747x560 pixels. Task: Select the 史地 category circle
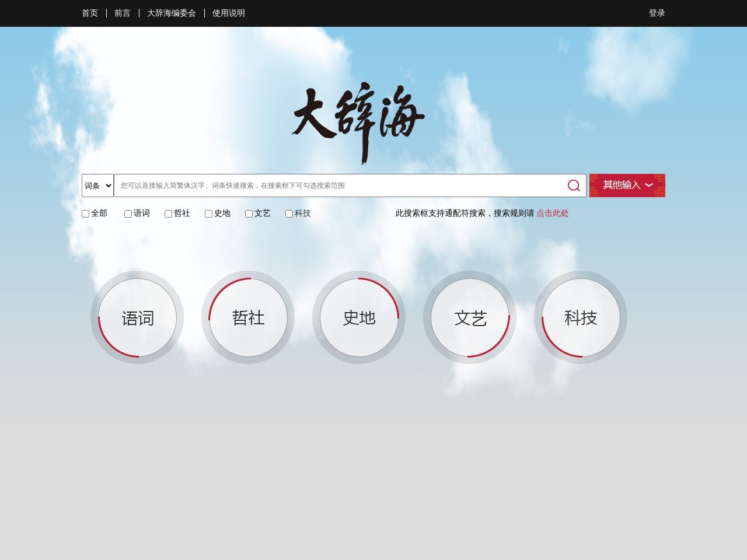click(x=359, y=318)
